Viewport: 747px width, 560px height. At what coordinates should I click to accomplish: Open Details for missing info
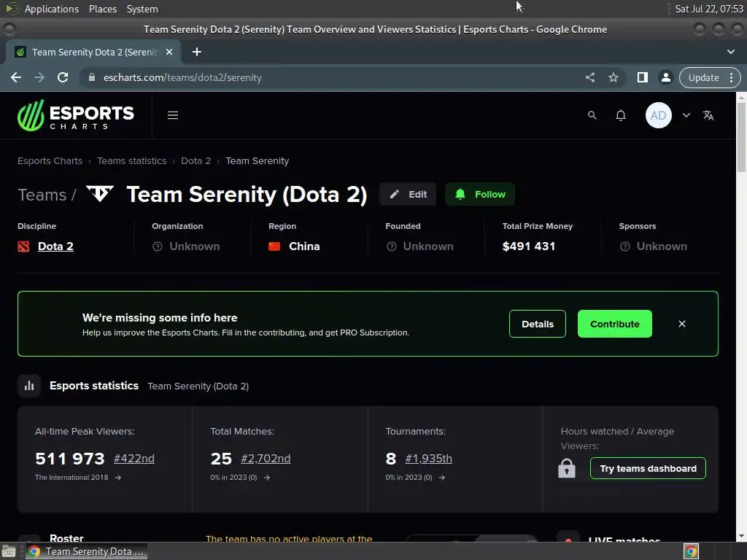[538, 324]
